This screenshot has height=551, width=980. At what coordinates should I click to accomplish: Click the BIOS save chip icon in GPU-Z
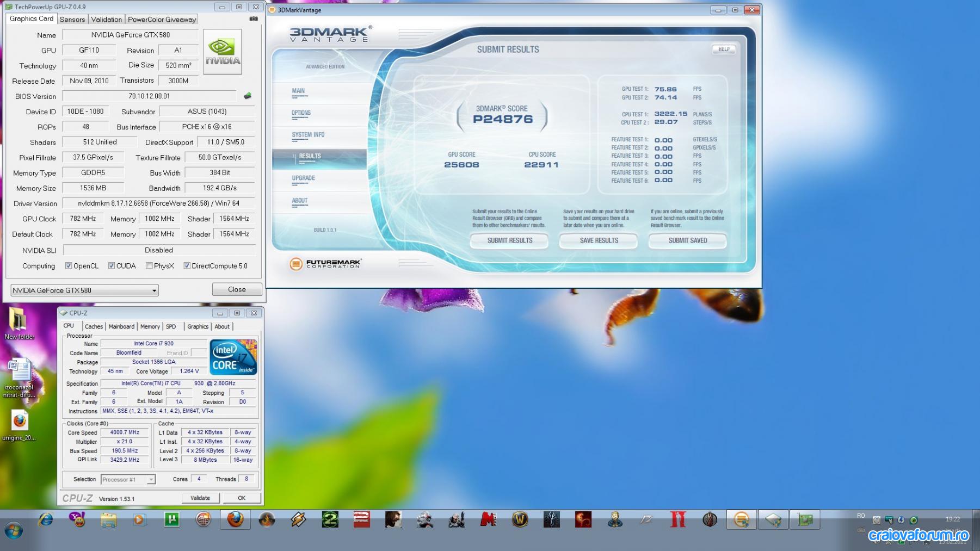pos(248,96)
